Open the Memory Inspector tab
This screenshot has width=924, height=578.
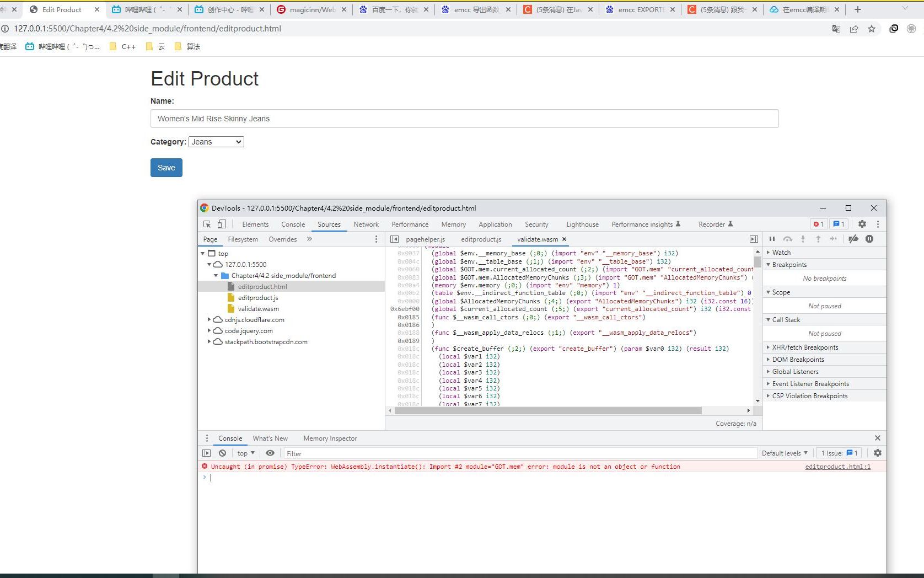tap(330, 438)
